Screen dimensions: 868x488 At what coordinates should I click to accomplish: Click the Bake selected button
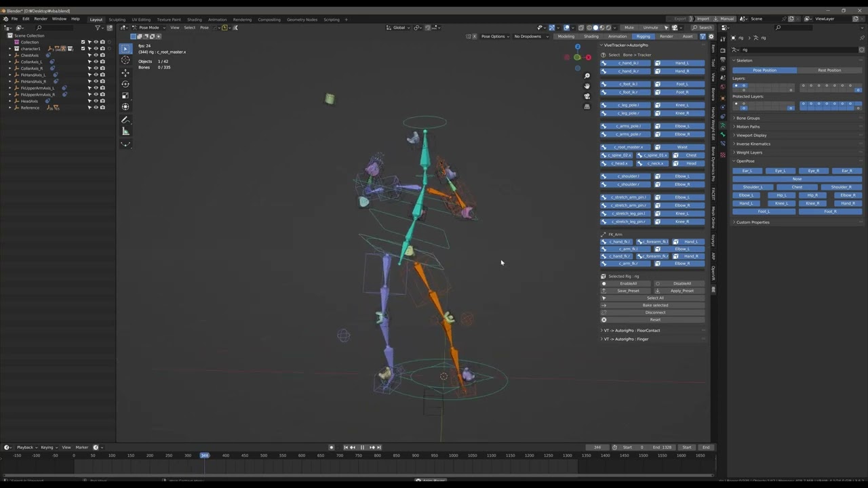(x=655, y=305)
